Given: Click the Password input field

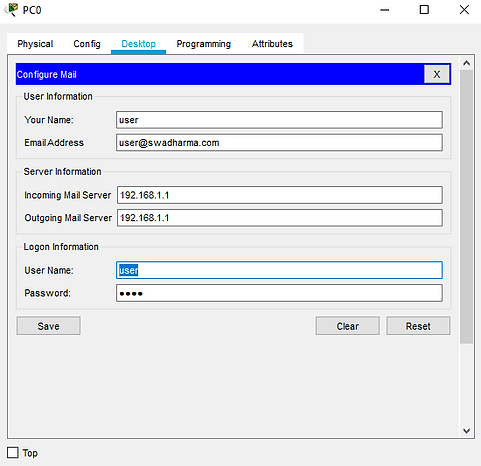Looking at the screenshot, I should click(x=279, y=293).
